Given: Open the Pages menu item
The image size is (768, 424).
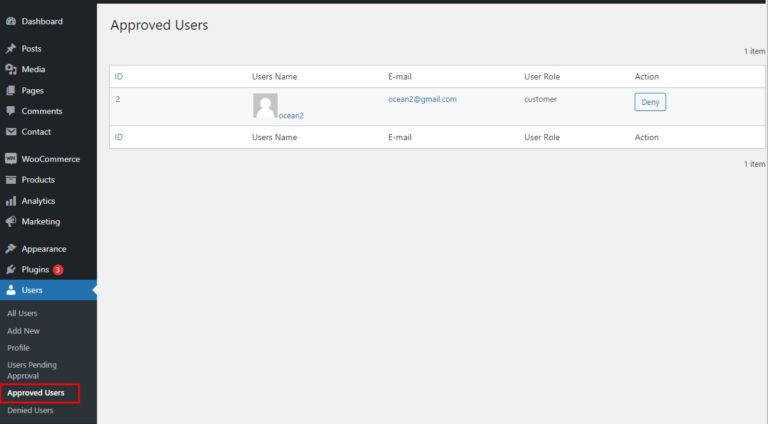Looking at the screenshot, I should [33, 90].
